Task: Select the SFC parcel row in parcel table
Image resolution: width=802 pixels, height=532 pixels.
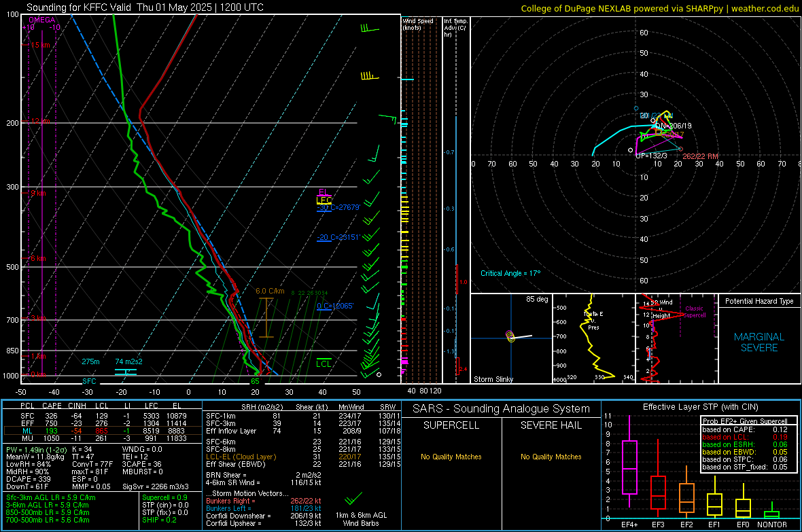Action: click(x=103, y=416)
